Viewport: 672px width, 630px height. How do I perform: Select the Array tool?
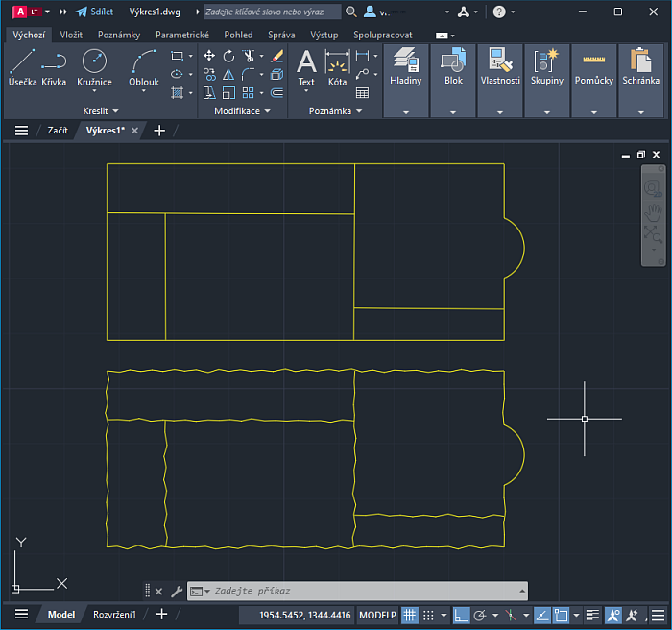click(x=248, y=92)
